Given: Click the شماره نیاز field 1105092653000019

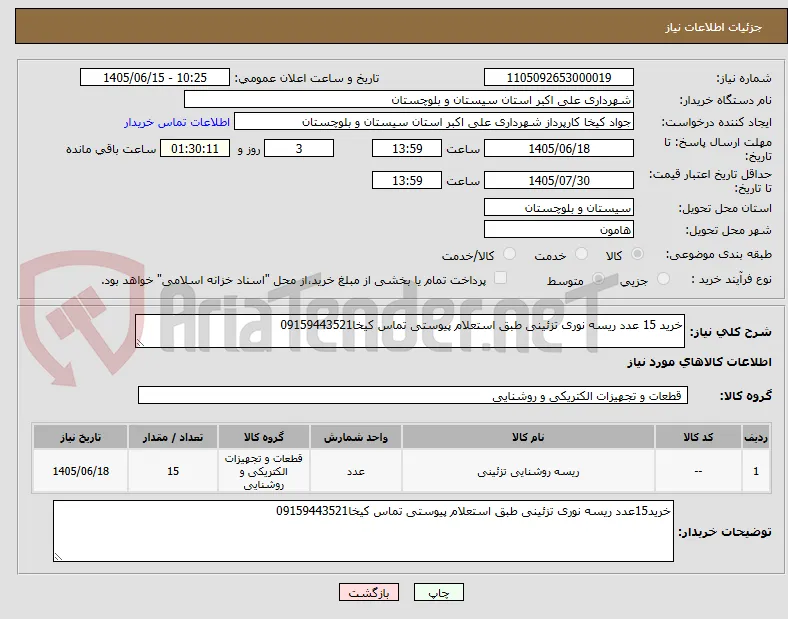Looking at the screenshot, I should coord(558,77).
